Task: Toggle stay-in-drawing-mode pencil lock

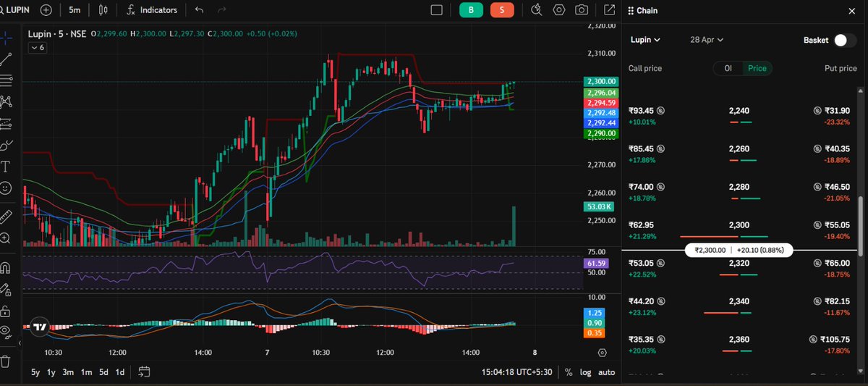Action: (6, 290)
